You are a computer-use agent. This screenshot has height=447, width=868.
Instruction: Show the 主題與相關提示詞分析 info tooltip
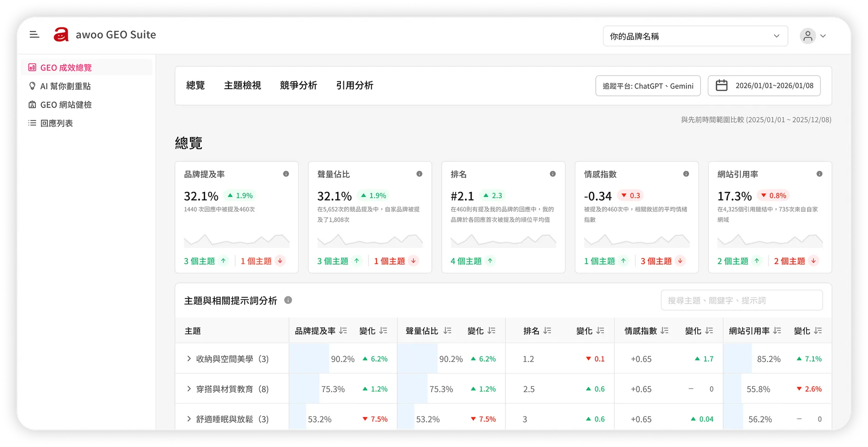click(x=288, y=300)
